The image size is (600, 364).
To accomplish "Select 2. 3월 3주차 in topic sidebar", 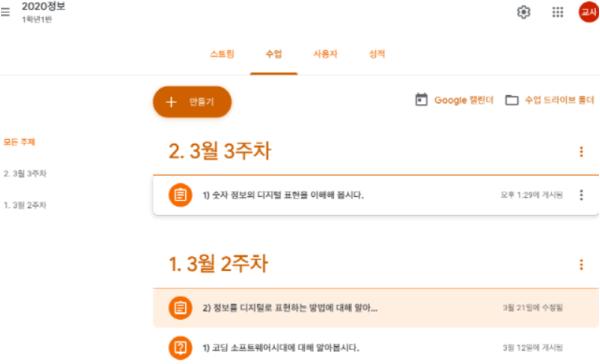I will coord(25,173).
